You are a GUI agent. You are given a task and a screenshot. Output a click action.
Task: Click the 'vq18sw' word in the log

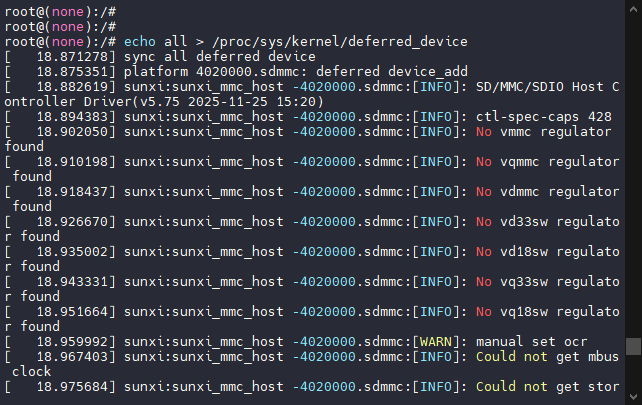pos(526,311)
